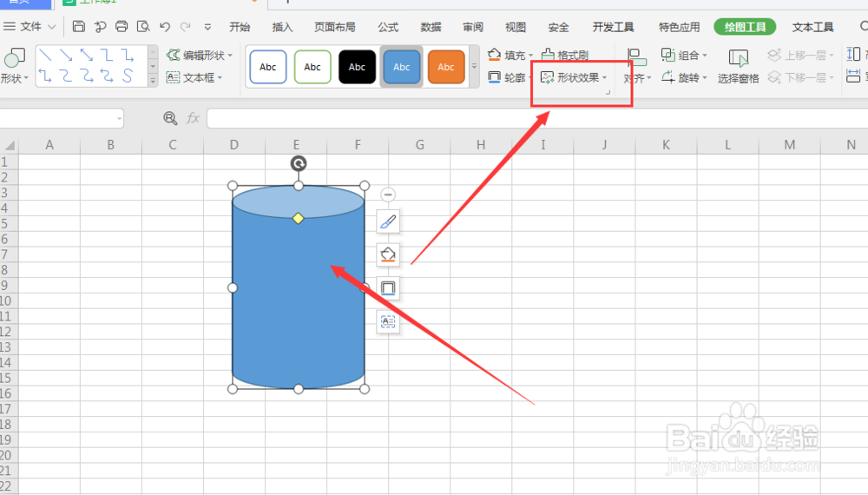This screenshot has height=495, width=868.
Task: Apply white style with green outline
Action: click(x=312, y=67)
